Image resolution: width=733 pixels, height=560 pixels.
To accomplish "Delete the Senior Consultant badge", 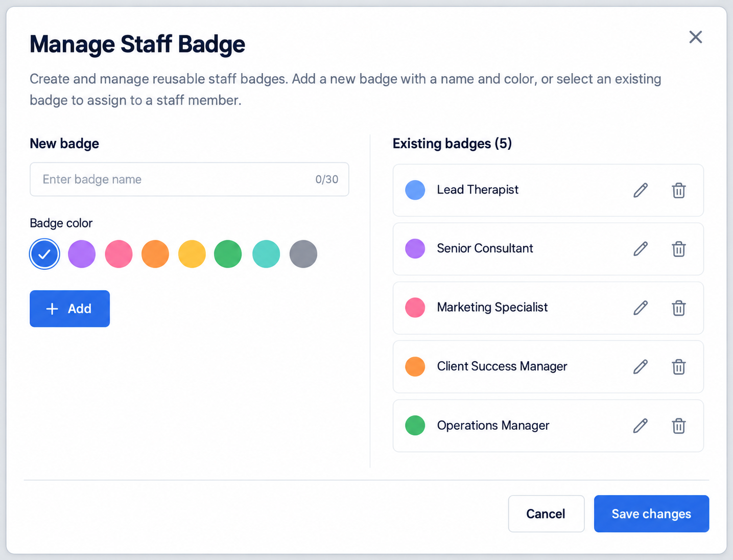I will (678, 249).
